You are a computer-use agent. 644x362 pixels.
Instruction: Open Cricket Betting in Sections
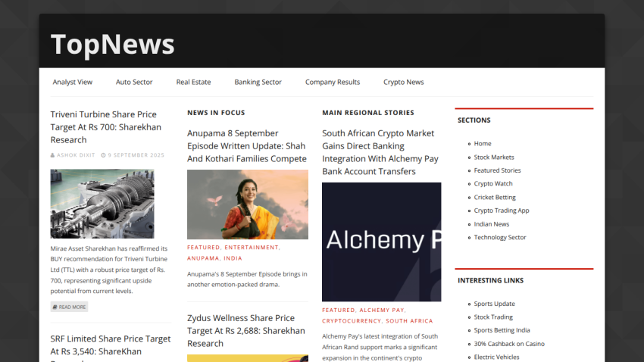click(495, 198)
